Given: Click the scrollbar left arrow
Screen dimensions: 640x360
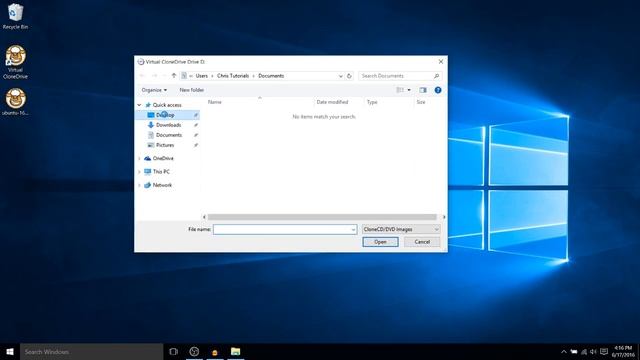Looking at the screenshot, I should click(204, 217).
